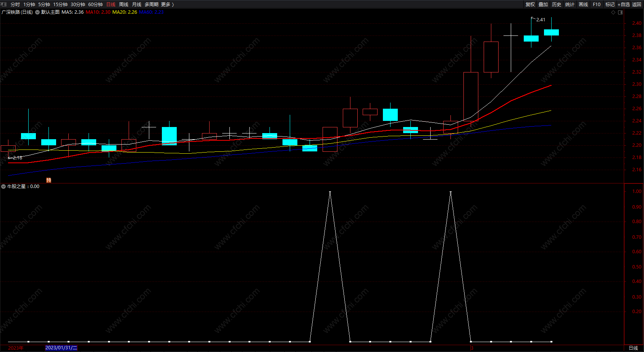Open the F10 company info button
644x352 pixels.
click(597, 5)
